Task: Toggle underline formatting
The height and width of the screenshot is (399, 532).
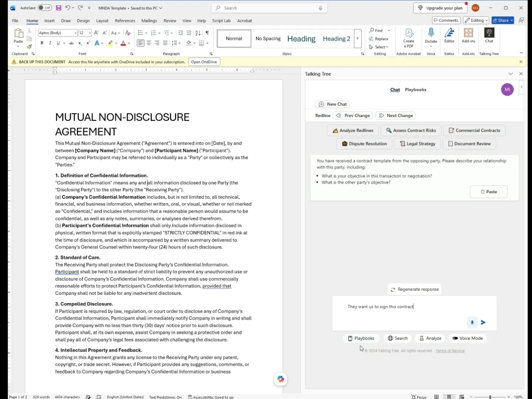Action: pyautogui.click(x=58, y=43)
